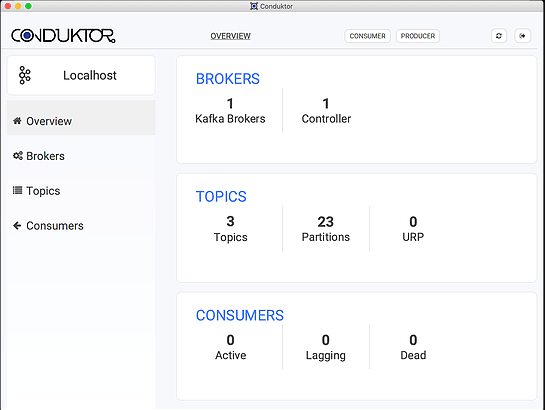Viewport: 545px width, 410px height.
Task: Open the CONSUMER button
Action: [367, 36]
